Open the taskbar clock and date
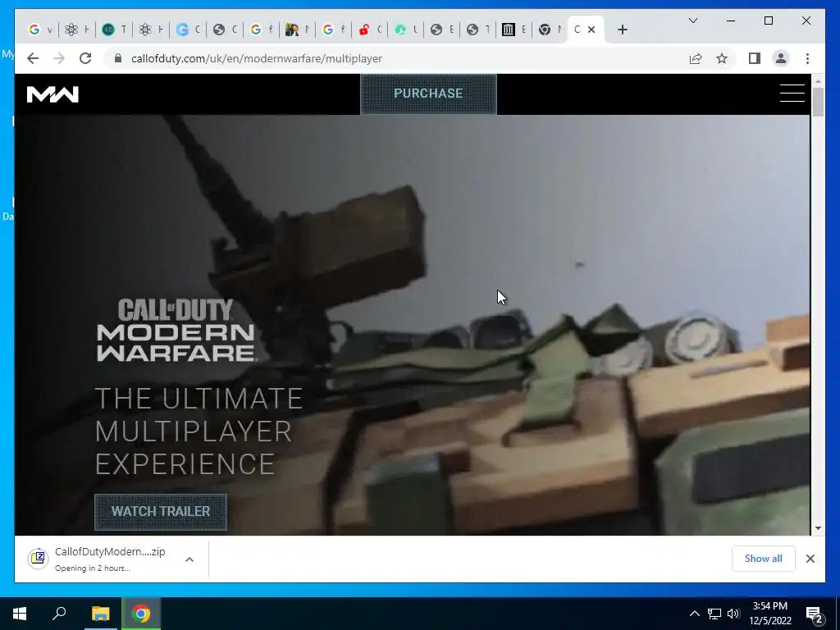Image resolution: width=840 pixels, height=630 pixels. click(x=770, y=614)
